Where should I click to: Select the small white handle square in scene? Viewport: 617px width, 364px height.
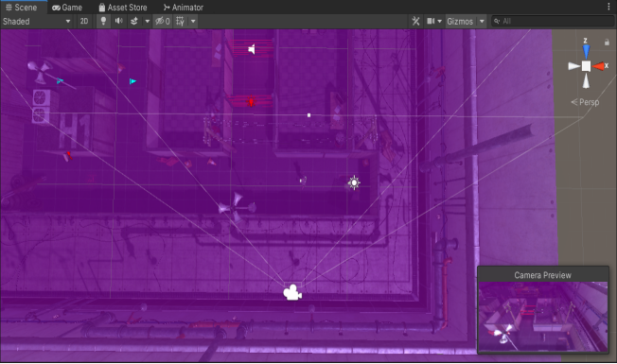click(x=308, y=115)
